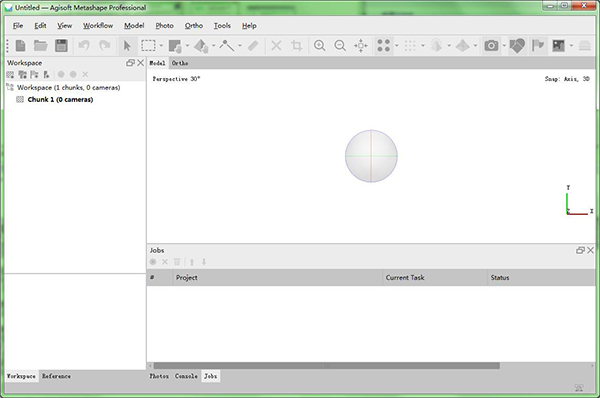Expand the dropdown arrow beside Rectangle Selection
The image size is (600, 398).
point(161,46)
